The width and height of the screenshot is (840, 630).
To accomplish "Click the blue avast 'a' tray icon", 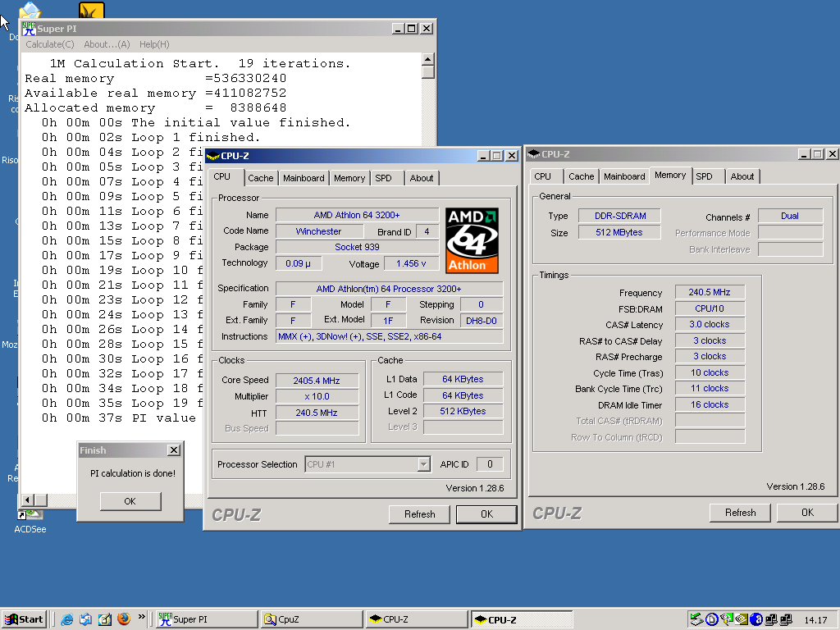I will click(756, 619).
